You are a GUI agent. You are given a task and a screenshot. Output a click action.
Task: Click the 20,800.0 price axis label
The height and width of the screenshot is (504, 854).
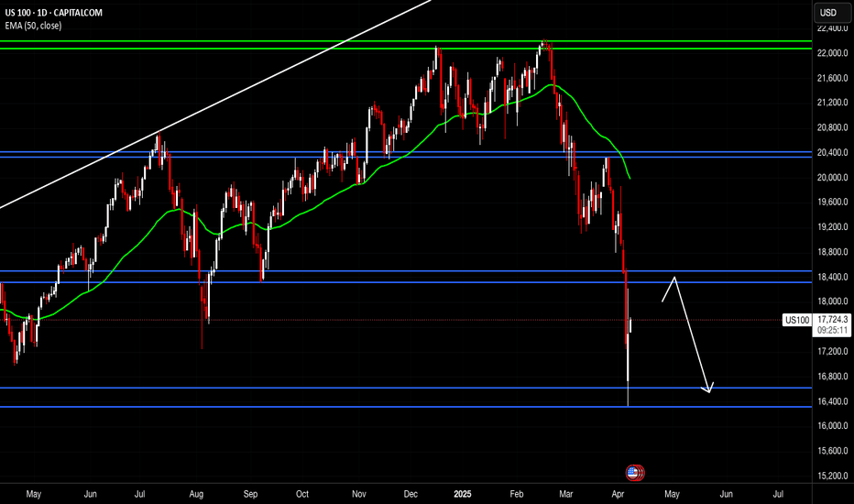point(833,127)
